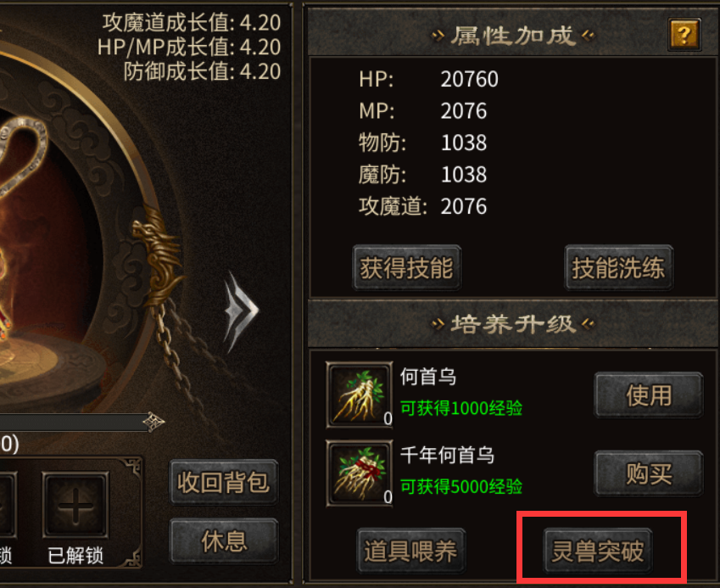This screenshot has width=720, height=588.
Task: Click the 获得技能 button
Action: pyautogui.click(x=407, y=268)
